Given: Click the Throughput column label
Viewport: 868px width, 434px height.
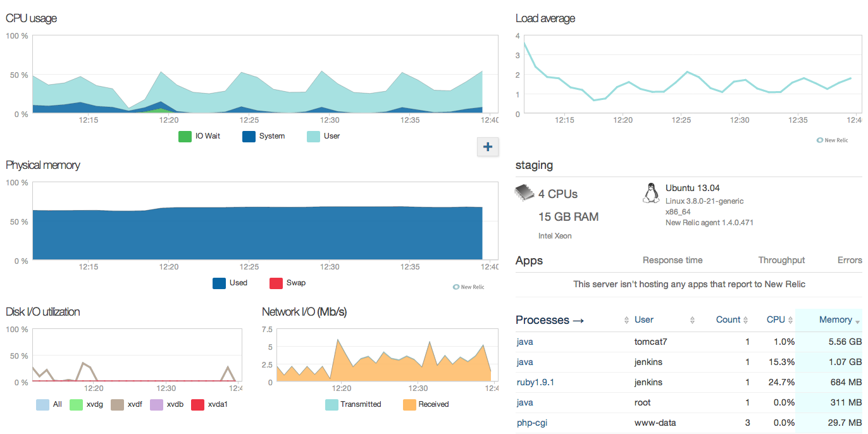Looking at the screenshot, I should pos(781,260).
